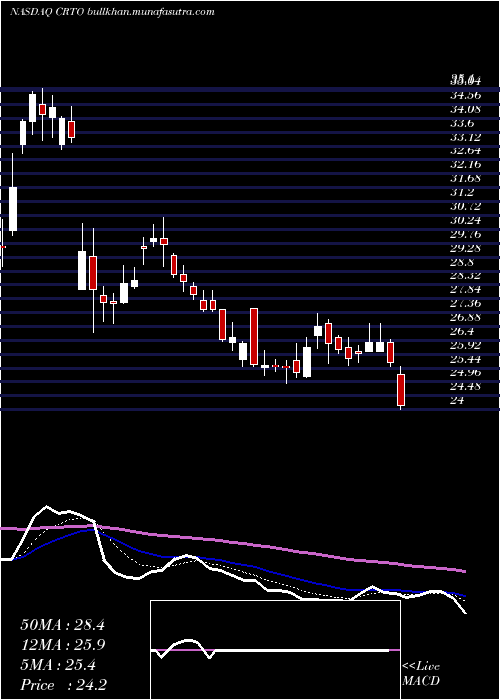Click the 31.2 price axis label
Screen dimensions: 500x700
[x=462, y=192]
